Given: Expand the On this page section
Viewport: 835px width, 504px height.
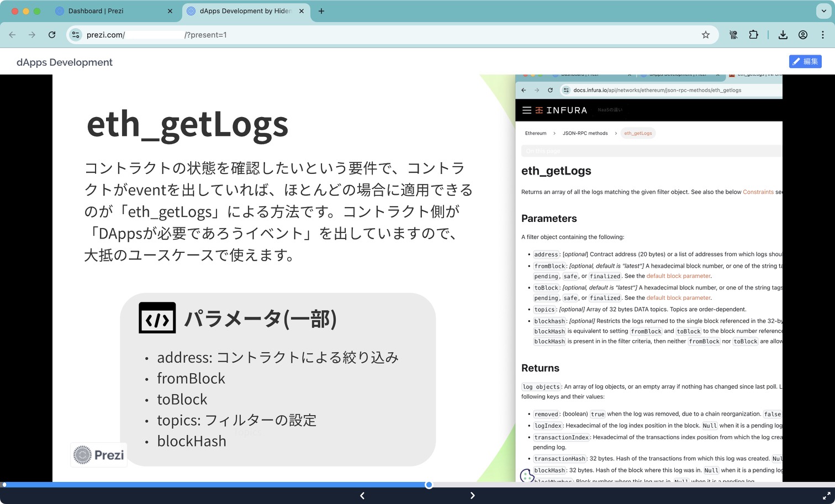Looking at the screenshot, I should click(543, 150).
